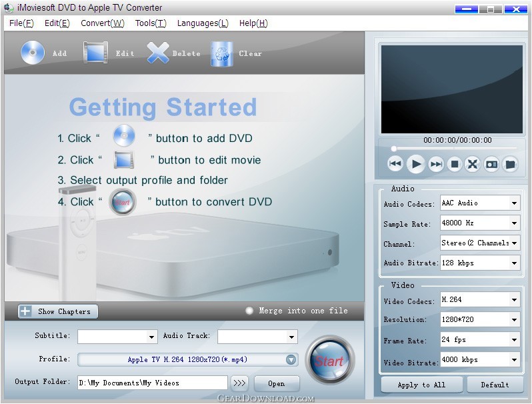532x404 pixels.
Task: Open the Video Codecs dropdown
Action: [514, 300]
